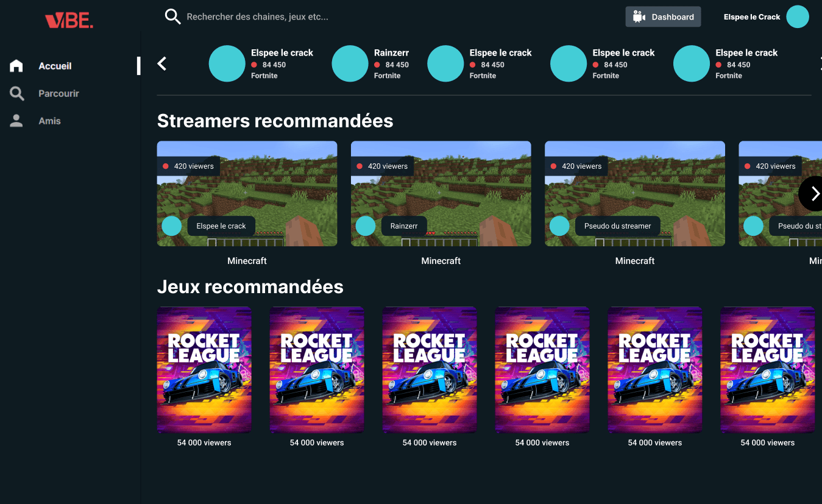Click the Fortnite label under Rainzerr
This screenshot has width=822, height=504.
tap(388, 76)
